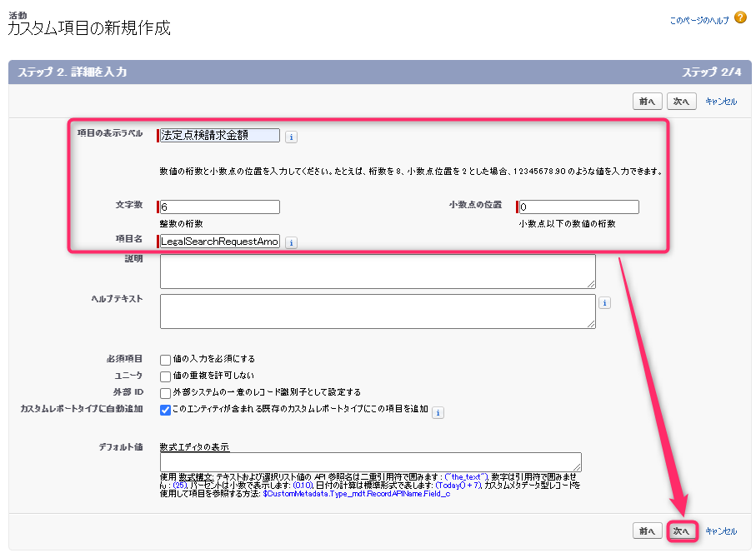This screenshot has width=756, height=553.
Task: Click the 小数点以下の数値の桁数 hint text
Action: click(567, 223)
